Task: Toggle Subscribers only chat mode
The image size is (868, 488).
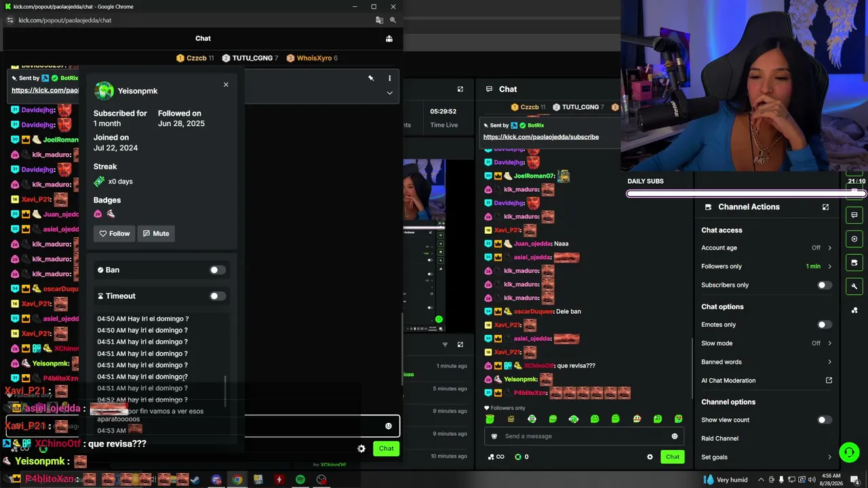Action: (x=824, y=285)
